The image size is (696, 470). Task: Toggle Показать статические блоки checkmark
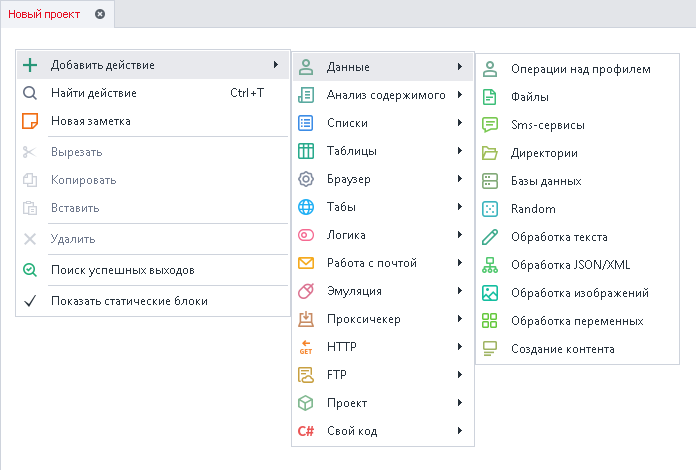click(30, 301)
